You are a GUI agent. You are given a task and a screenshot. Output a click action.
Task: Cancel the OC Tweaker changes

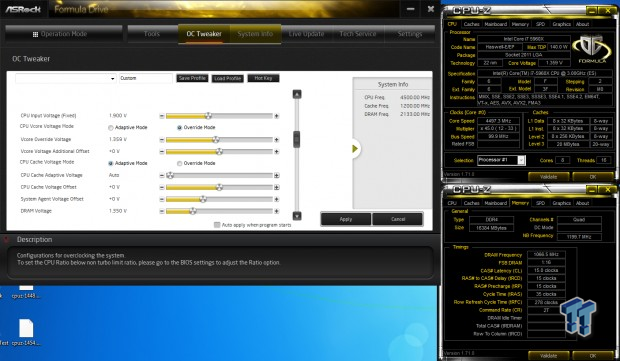click(398, 219)
